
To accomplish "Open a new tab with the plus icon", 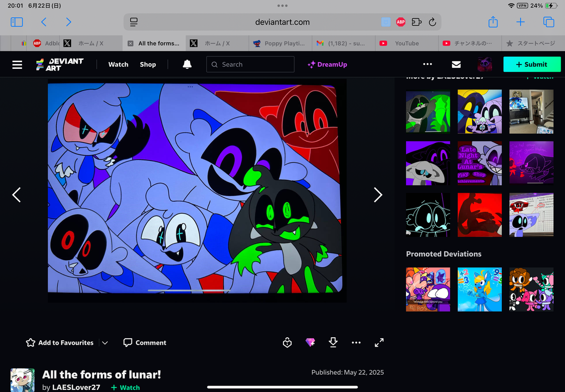I will pos(520,22).
